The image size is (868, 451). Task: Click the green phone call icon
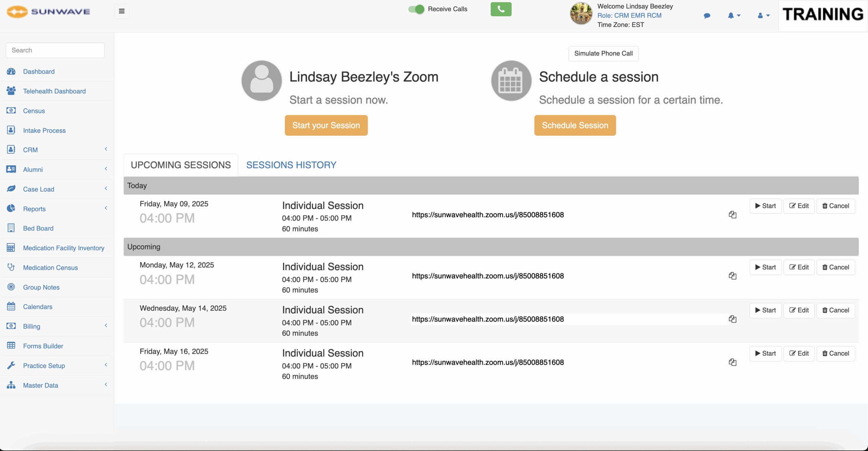click(501, 10)
